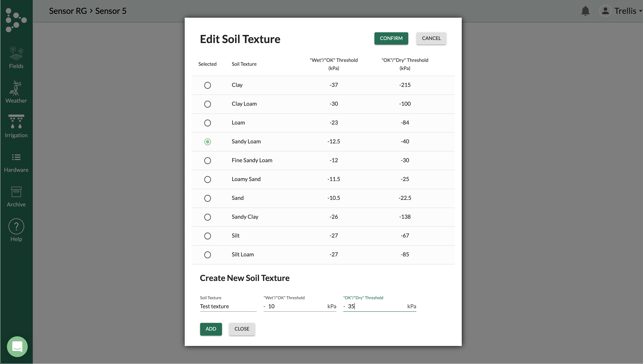
Task: Select the Clay radio button
Action: click(x=207, y=85)
